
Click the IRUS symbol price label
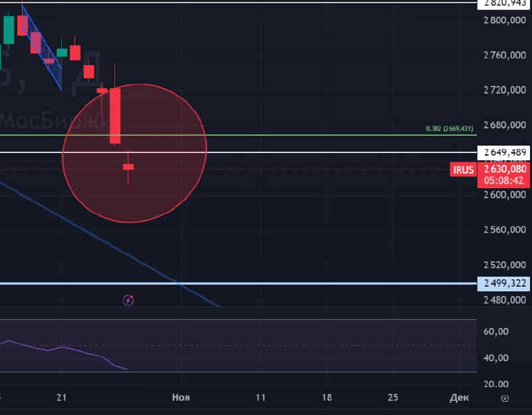tap(463, 170)
